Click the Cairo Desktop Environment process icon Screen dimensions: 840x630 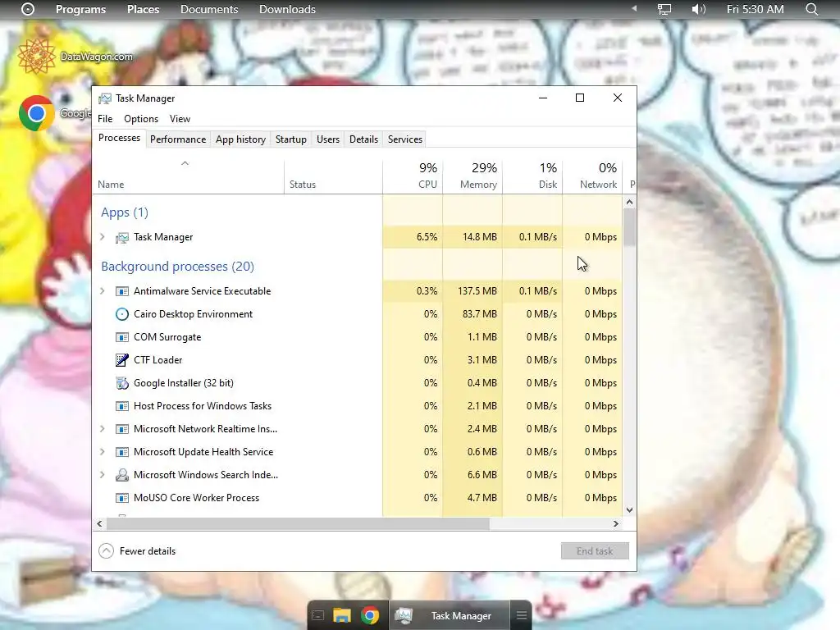(x=122, y=314)
